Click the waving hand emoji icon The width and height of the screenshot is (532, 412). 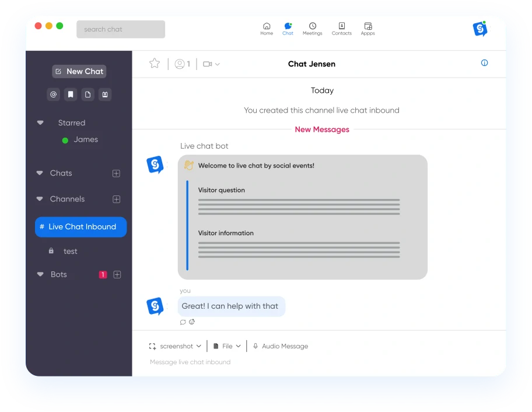188,165
